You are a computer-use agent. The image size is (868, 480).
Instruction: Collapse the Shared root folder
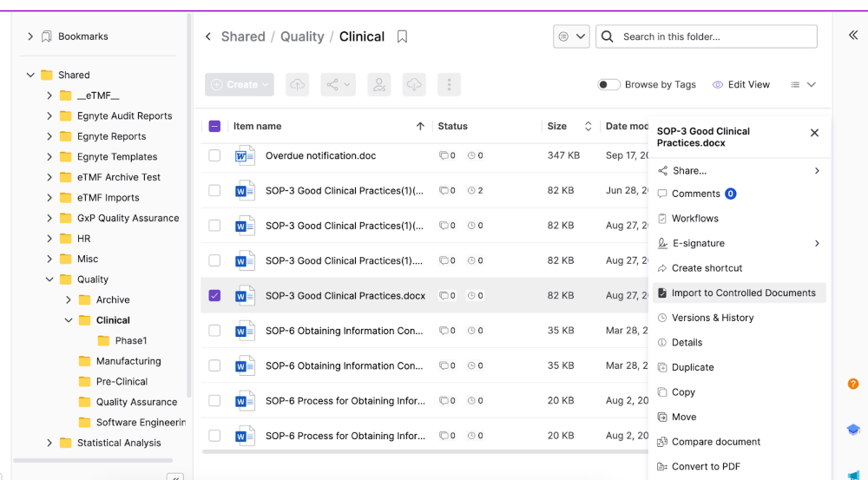click(x=30, y=75)
